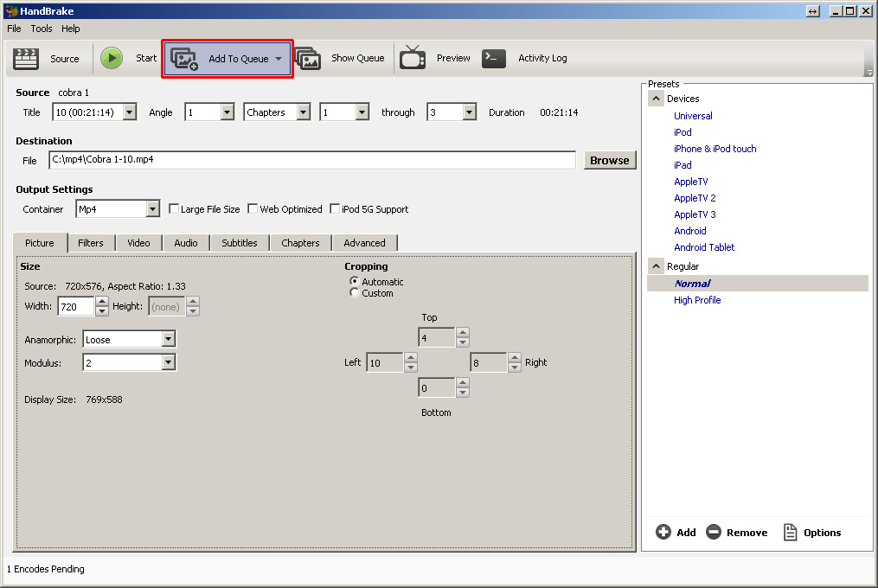The image size is (878, 588).
Task: Click the Source clapperboard icon
Action: coord(26,58)
